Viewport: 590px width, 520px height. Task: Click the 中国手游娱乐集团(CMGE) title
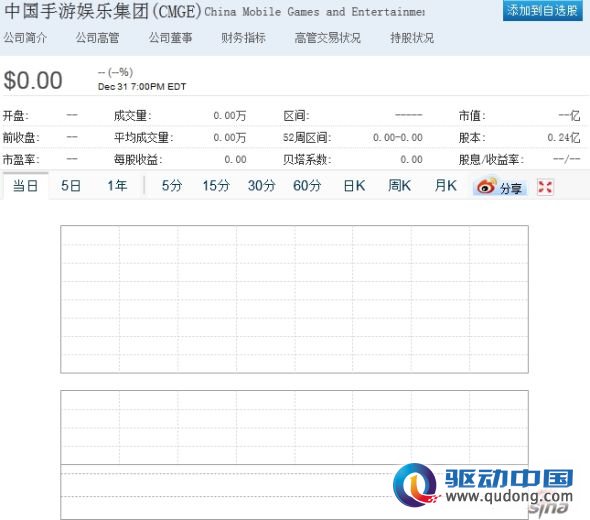pyautogui.click(x=103, y=11)
